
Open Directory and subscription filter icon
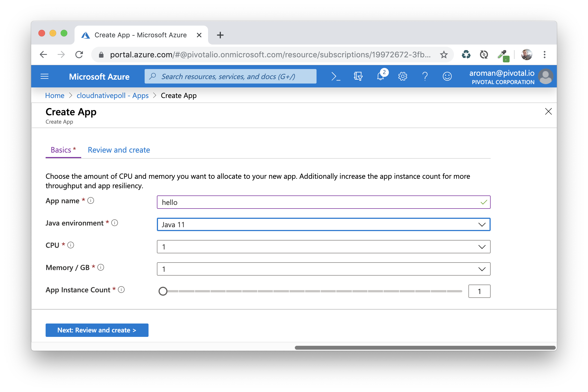pos(358,76)
